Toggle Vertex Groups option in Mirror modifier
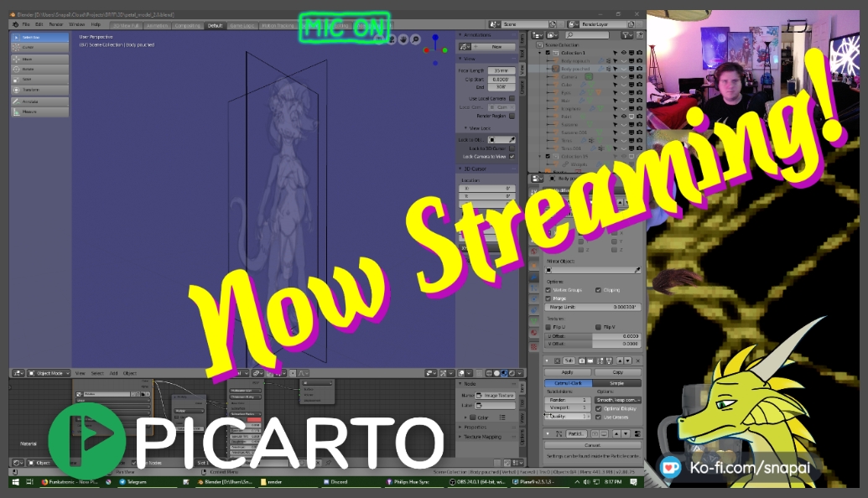Image resolution: width=868 pixels, height=498 pixels. (x=548, y=290)
